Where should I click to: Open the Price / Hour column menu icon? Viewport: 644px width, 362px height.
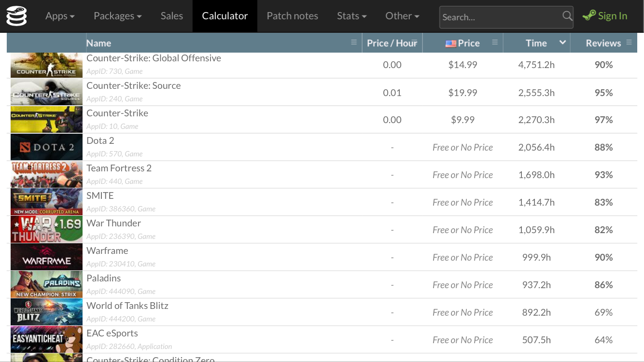point(414,42)
